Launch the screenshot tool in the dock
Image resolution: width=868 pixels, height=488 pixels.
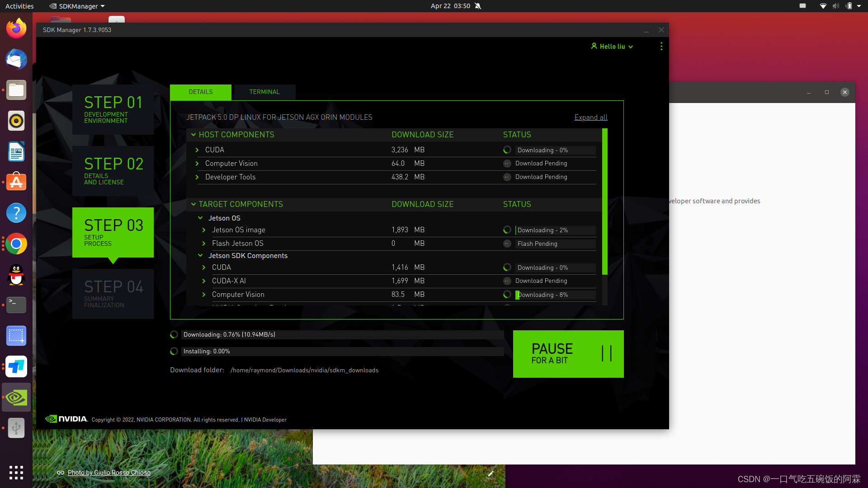point(16,336)
